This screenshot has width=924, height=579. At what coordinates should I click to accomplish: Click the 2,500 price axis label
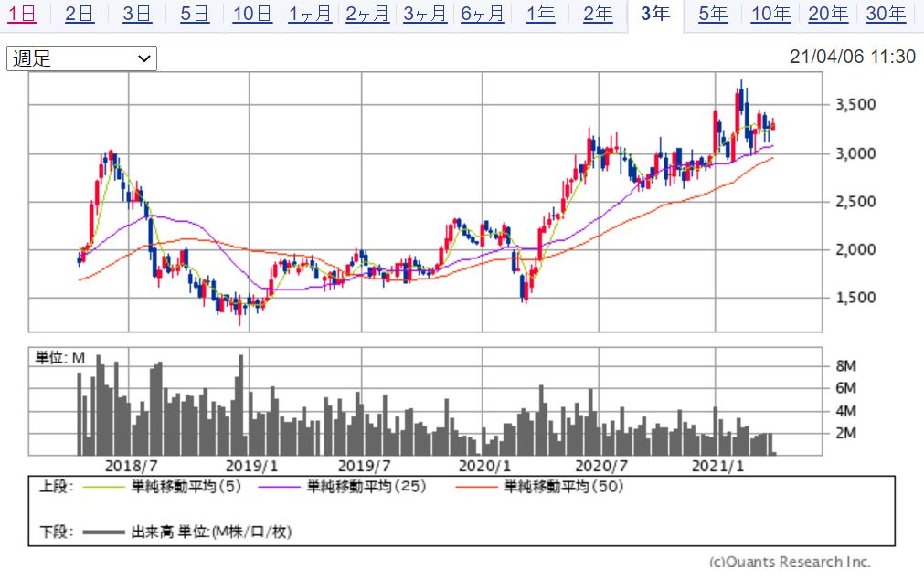click(x=855, y=202)
